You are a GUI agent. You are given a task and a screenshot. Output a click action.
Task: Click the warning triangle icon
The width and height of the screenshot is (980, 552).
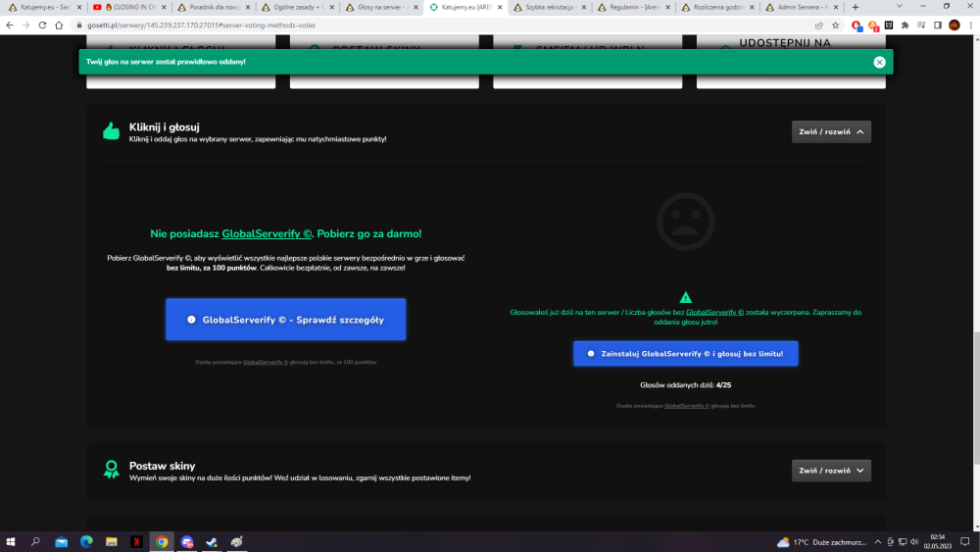point(686,297)
